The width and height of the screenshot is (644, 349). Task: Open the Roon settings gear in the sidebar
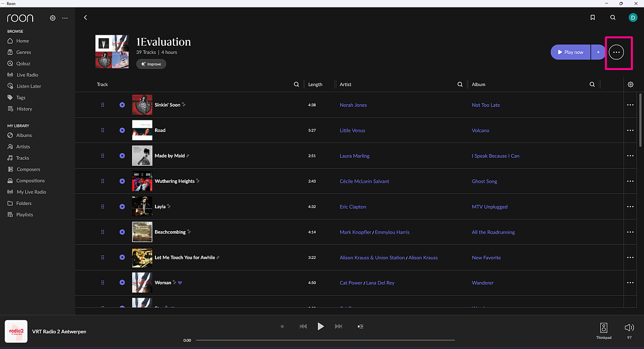(x=53, y=18)
